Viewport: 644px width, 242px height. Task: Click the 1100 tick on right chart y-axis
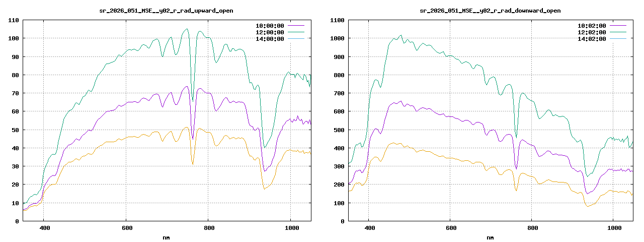tap(337, 20)
